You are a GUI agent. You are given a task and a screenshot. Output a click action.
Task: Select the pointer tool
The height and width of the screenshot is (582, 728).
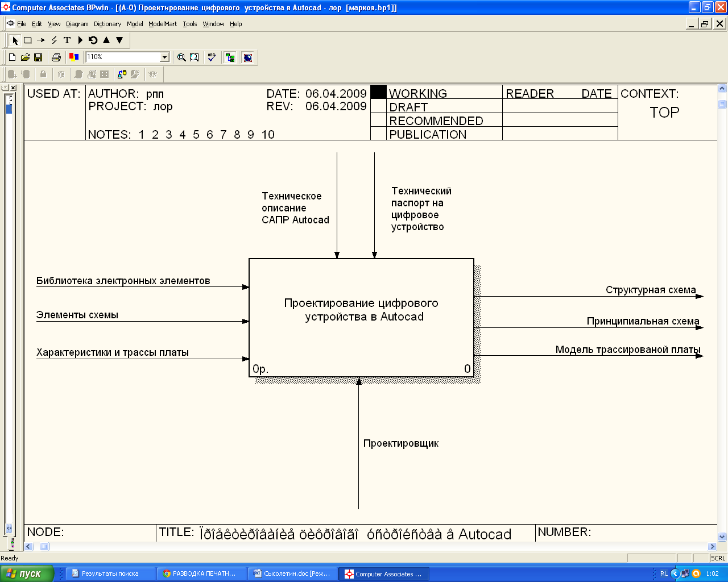[x=15, y=40]
